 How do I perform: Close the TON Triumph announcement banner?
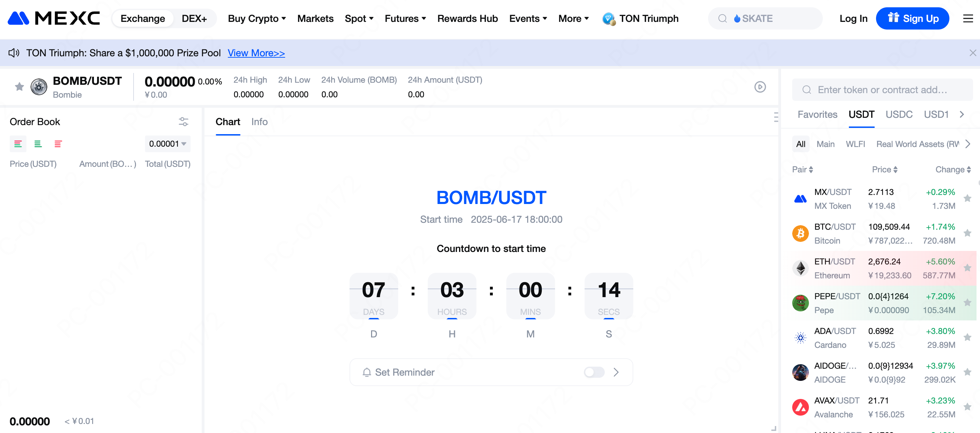[972, 53]
